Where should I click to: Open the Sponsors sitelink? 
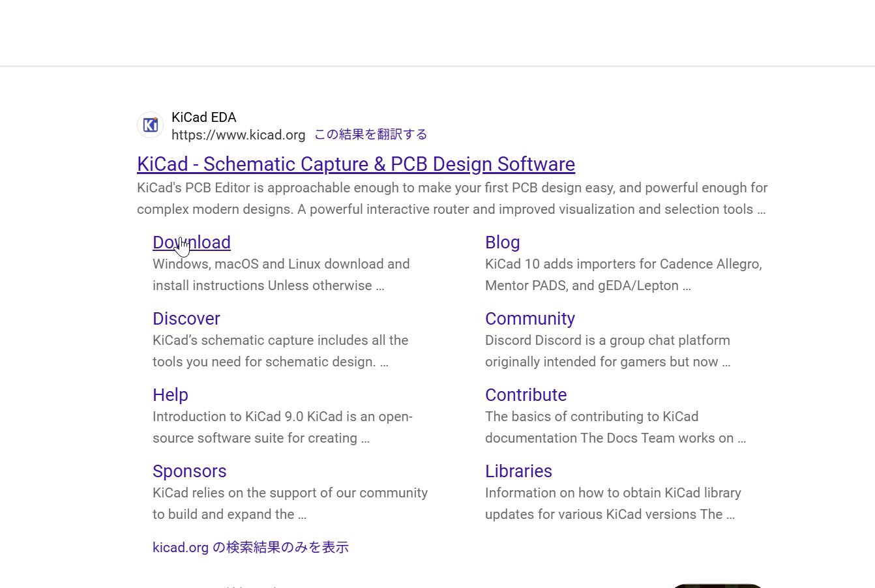coord(189,471)
